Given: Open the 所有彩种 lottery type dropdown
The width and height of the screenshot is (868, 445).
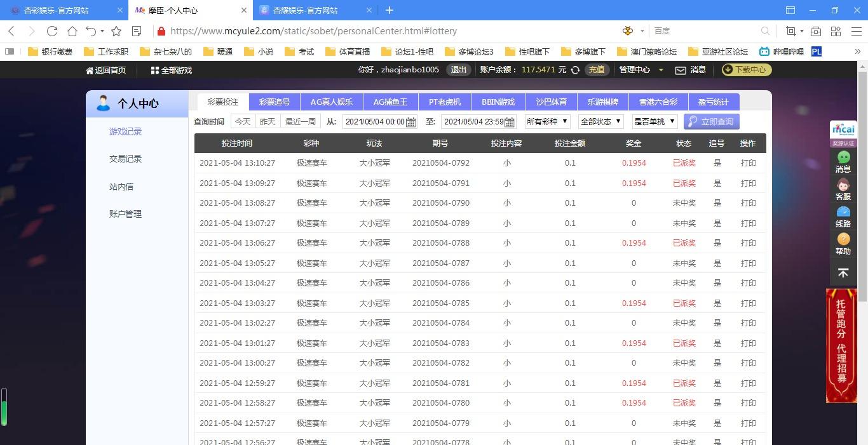Looking at the screenshot, I should click(x=547, y=121).
